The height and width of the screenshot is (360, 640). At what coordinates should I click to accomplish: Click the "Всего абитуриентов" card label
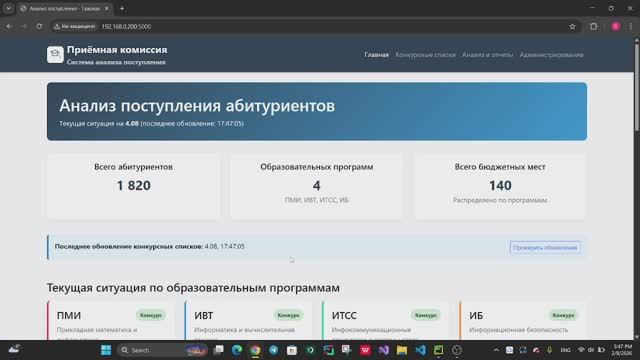[x=133, y=167]
